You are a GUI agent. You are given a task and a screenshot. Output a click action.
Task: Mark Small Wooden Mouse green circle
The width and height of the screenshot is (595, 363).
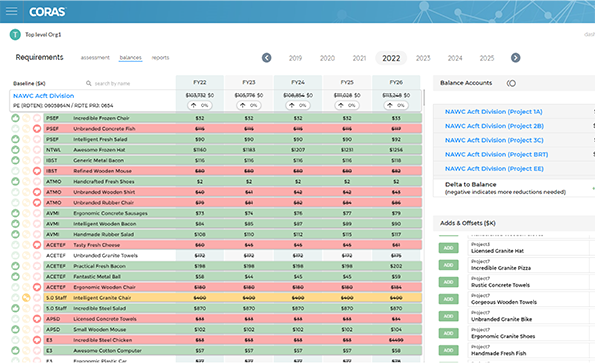coord(15,330)
